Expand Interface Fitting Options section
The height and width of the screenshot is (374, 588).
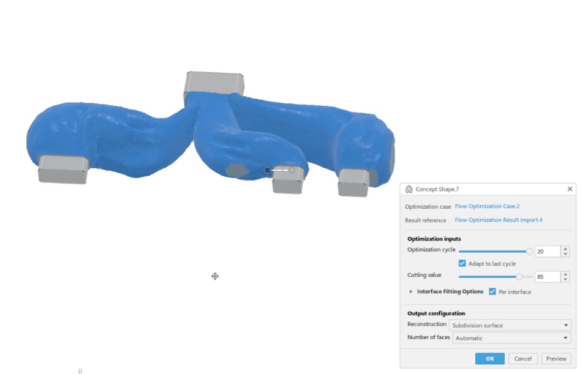[411, 291]
